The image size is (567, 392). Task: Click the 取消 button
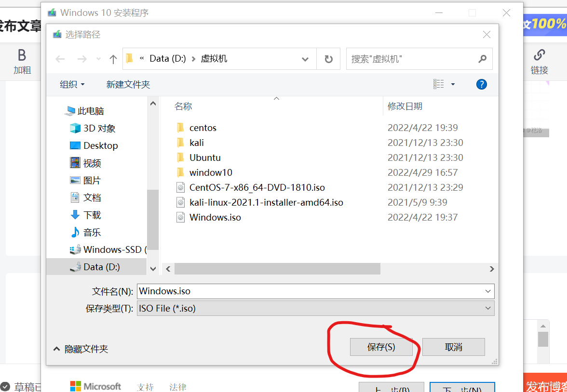453,347
